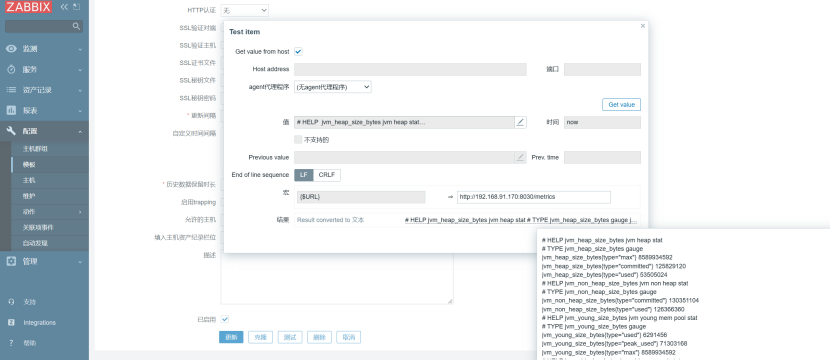Close the Test item dialog
Viewport: 831px width, 360px height.
(x=643, y=25)
